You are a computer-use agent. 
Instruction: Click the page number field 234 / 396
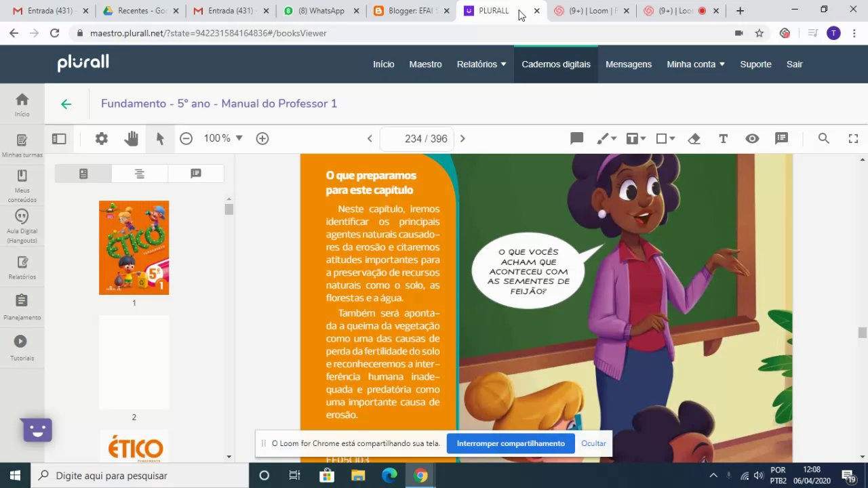[416, 138]
